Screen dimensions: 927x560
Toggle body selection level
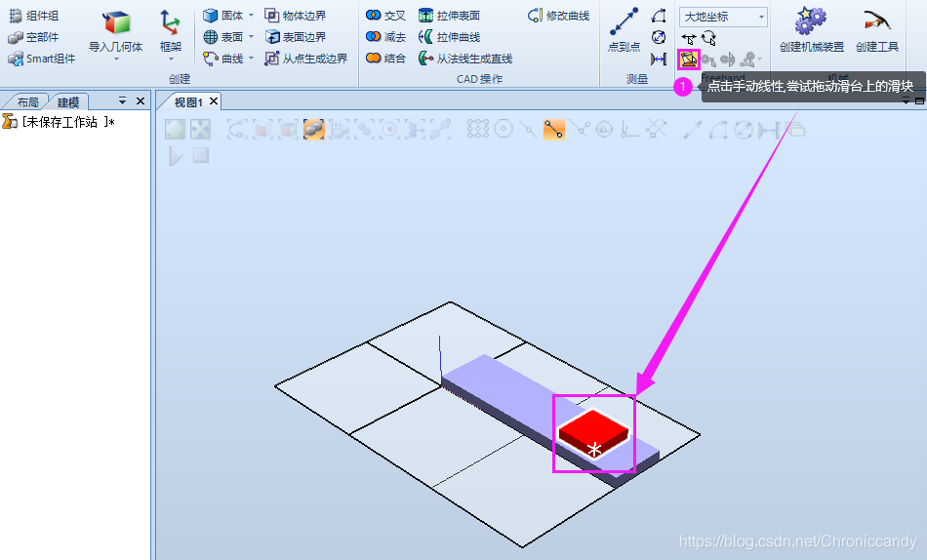click(x=288, y=130)
